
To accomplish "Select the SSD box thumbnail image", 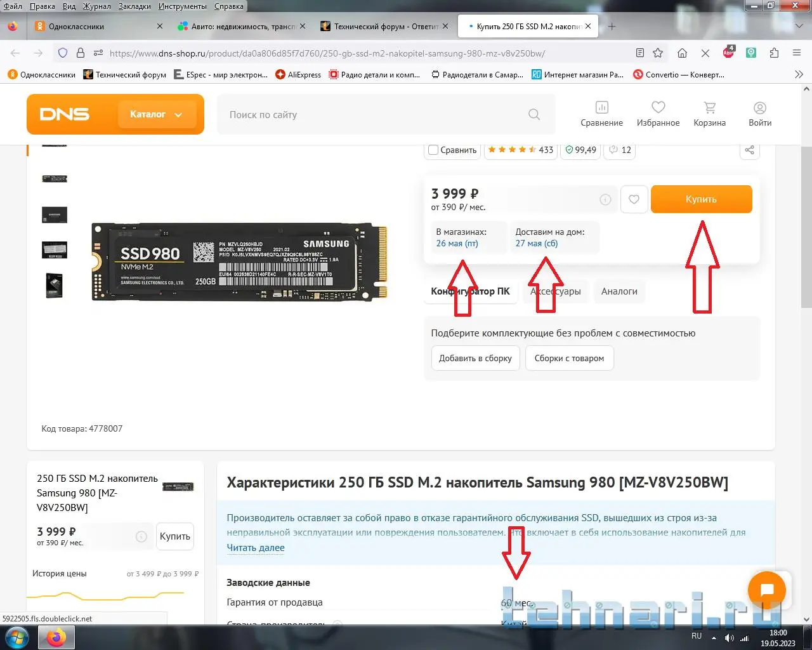I will [x=55, y=286].
